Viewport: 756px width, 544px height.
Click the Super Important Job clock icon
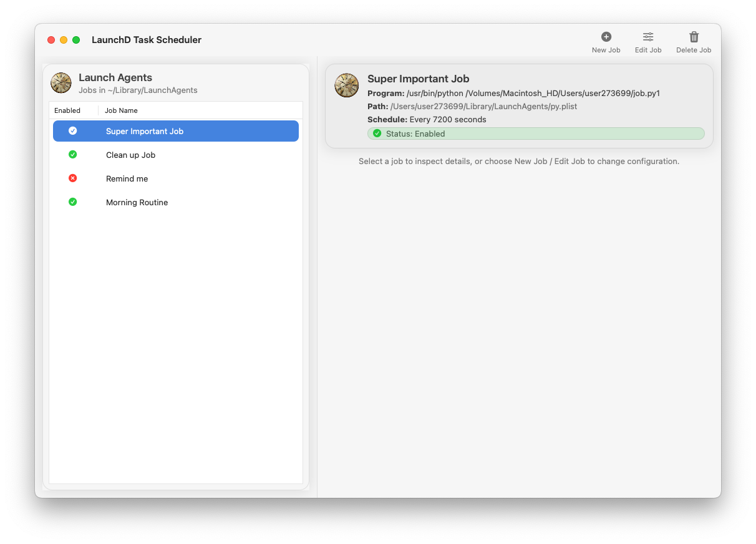coord(346,85)
